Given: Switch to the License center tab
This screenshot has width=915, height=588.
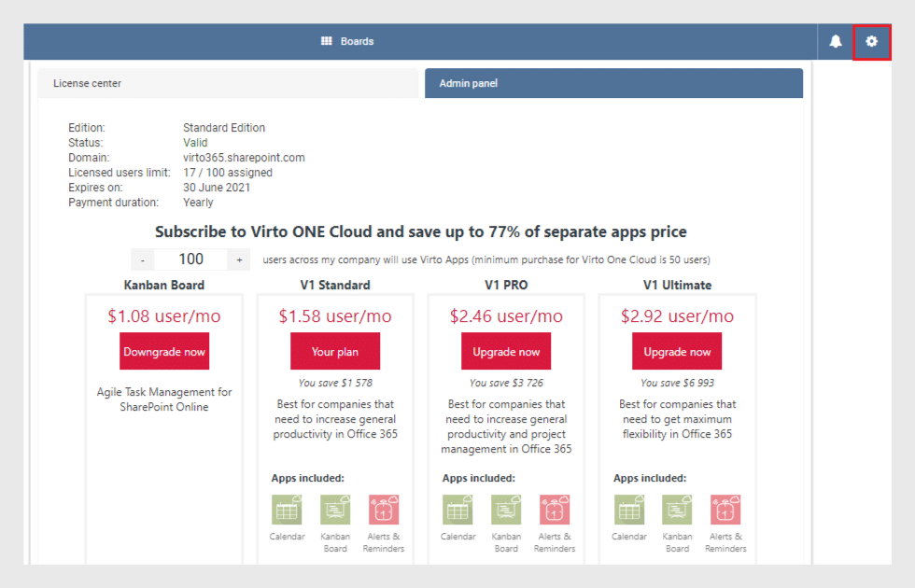Looking at the screenshot, I should 228,83.
